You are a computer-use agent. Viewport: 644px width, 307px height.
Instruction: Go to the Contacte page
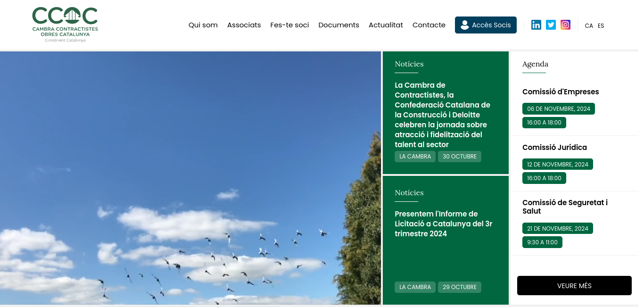[429, 25]
